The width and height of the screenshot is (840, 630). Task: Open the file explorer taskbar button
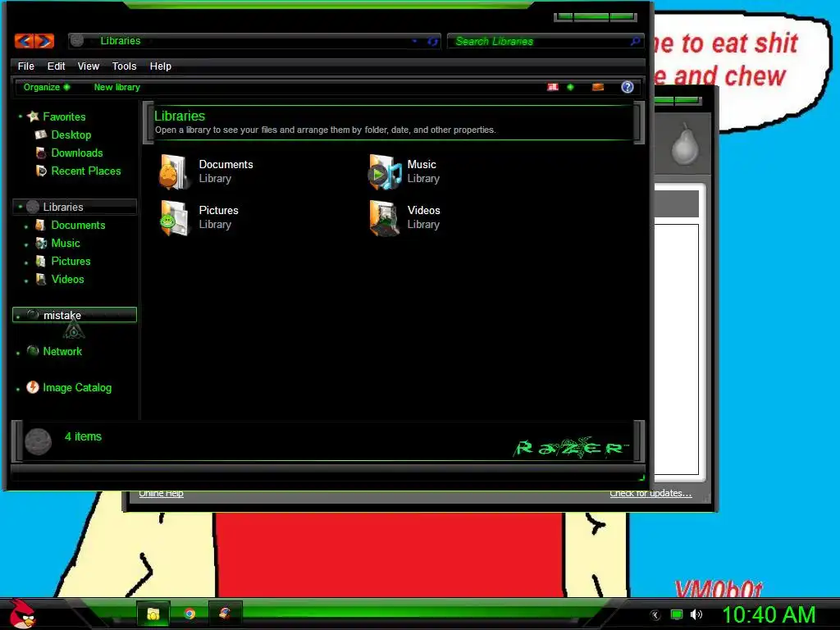(153, 614)
